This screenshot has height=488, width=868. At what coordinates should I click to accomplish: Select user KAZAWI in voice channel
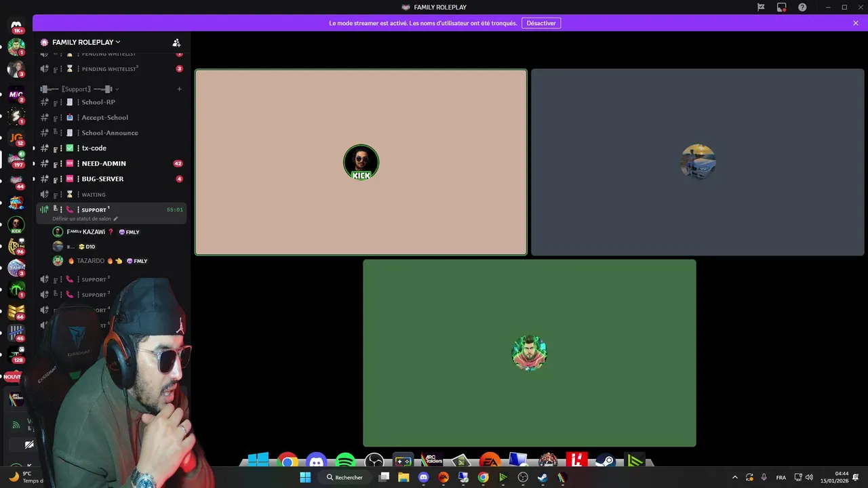tap(95, 232)
